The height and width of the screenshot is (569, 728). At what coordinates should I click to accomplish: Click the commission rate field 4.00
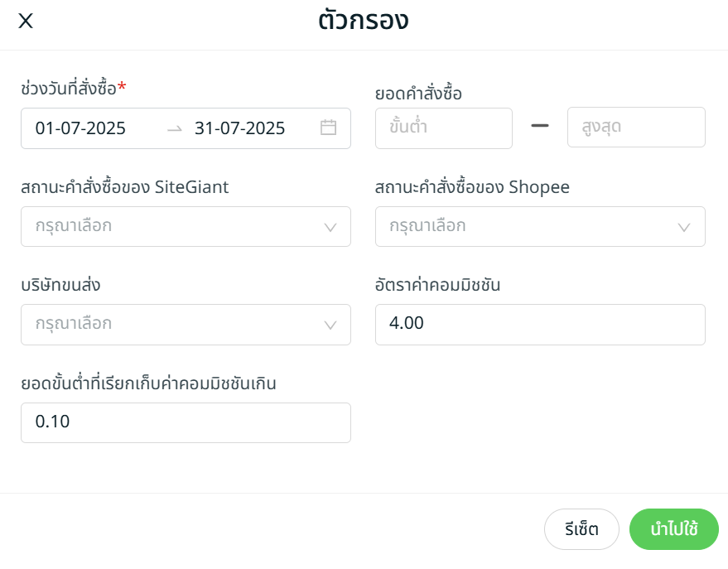click(539, 324)
